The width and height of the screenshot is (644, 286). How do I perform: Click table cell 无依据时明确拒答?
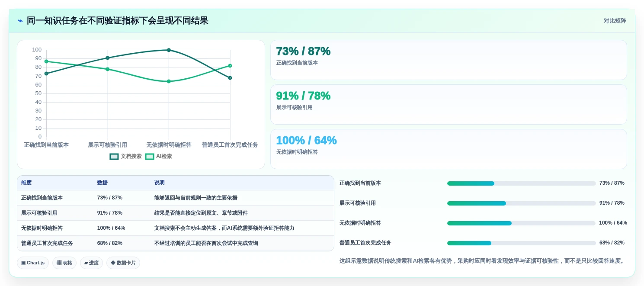[42, 228]
